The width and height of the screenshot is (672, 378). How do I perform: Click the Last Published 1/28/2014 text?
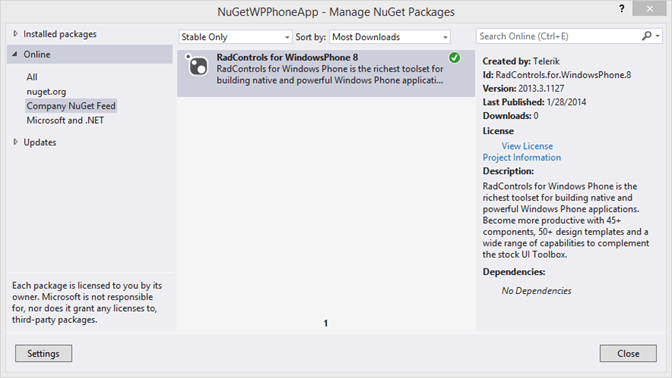(534, 102)
